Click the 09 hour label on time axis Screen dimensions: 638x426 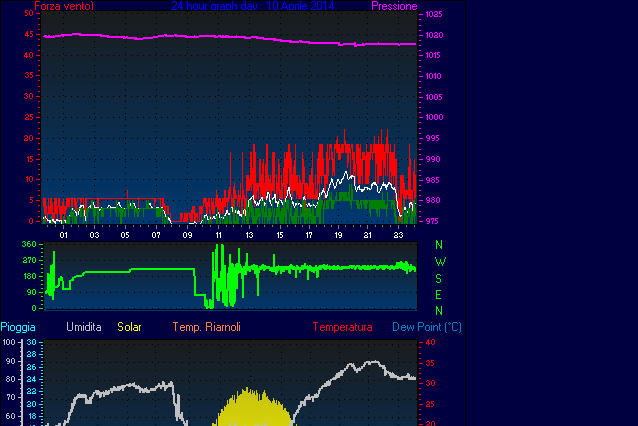tap(187, 235)
